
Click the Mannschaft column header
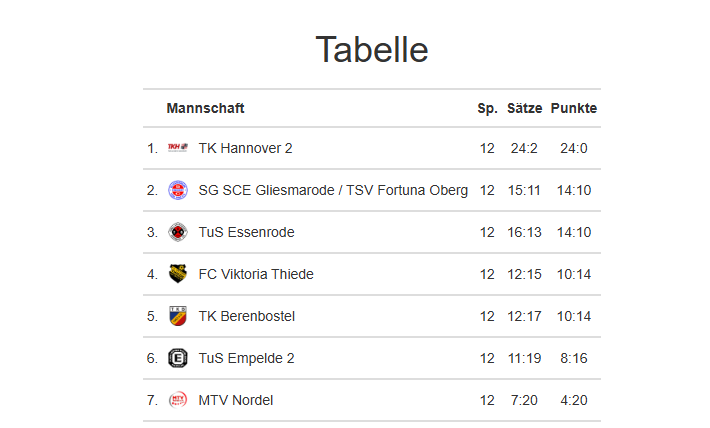point(205,108)
